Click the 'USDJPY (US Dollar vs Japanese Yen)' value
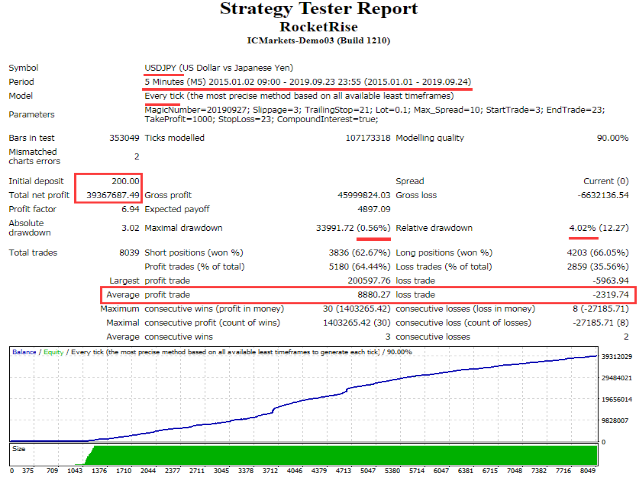 (219, 68)
